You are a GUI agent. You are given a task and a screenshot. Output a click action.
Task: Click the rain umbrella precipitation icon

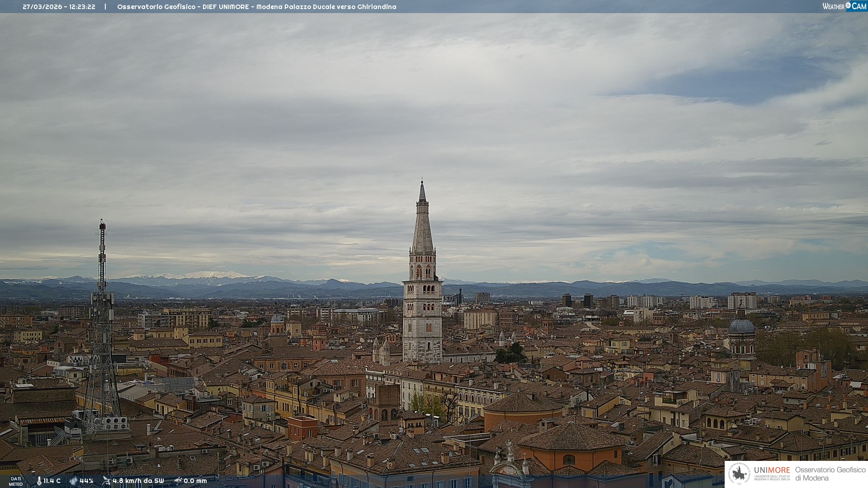click(178, 481)
